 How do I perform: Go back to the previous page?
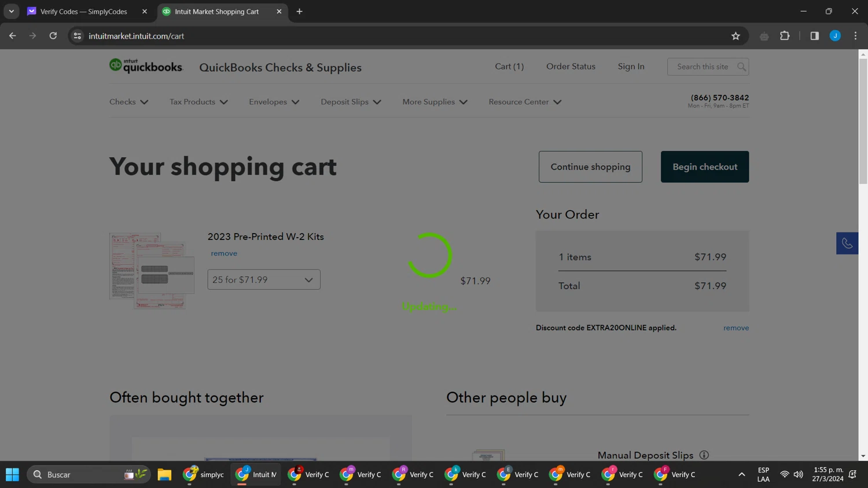coord(12,36)
